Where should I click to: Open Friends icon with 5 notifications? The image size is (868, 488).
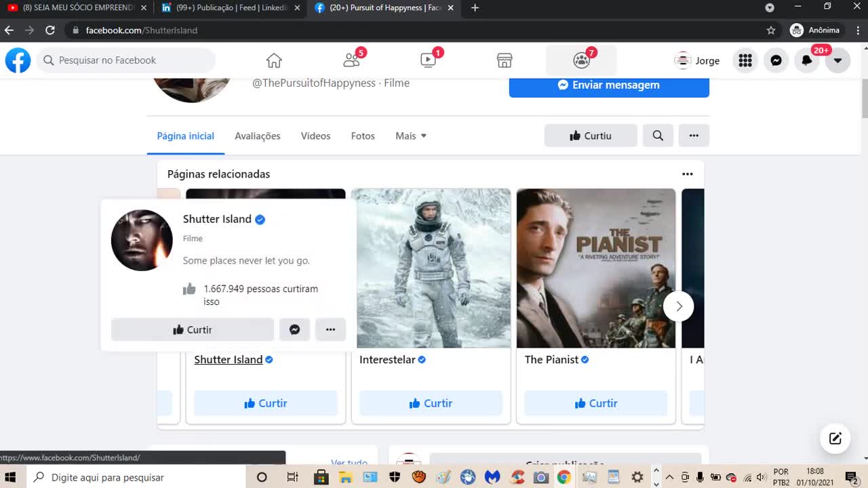coord(351,60)
